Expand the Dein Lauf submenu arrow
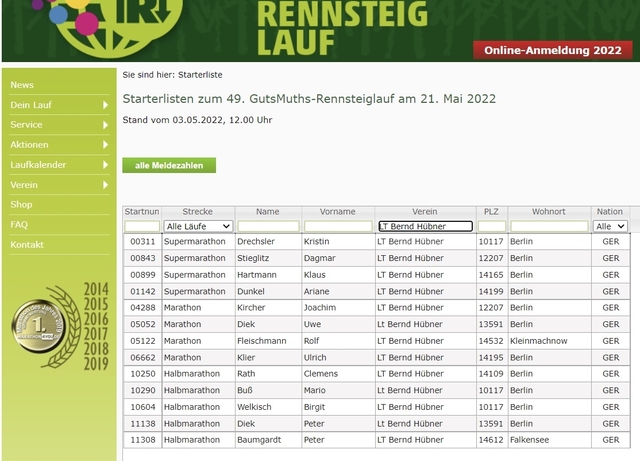The image size is (640, 461). click(105, 105)
